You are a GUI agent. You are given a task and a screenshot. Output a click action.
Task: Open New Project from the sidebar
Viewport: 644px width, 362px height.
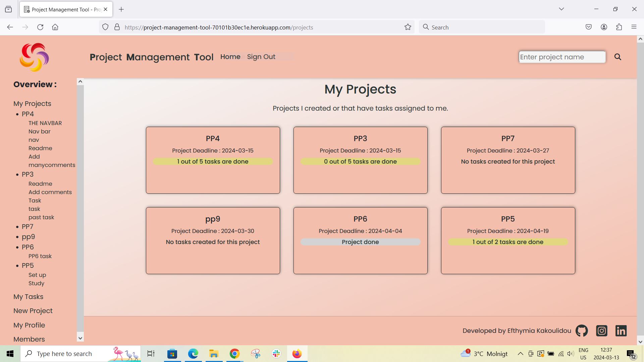tap(33, 311)
